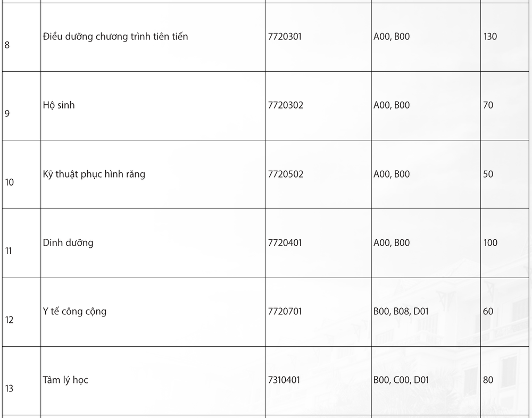Image resolution: width=532 pixels, height=418 pixels.
Task: Click row number 13 cell
Action: pyautogui.click(x=21, y=380)
